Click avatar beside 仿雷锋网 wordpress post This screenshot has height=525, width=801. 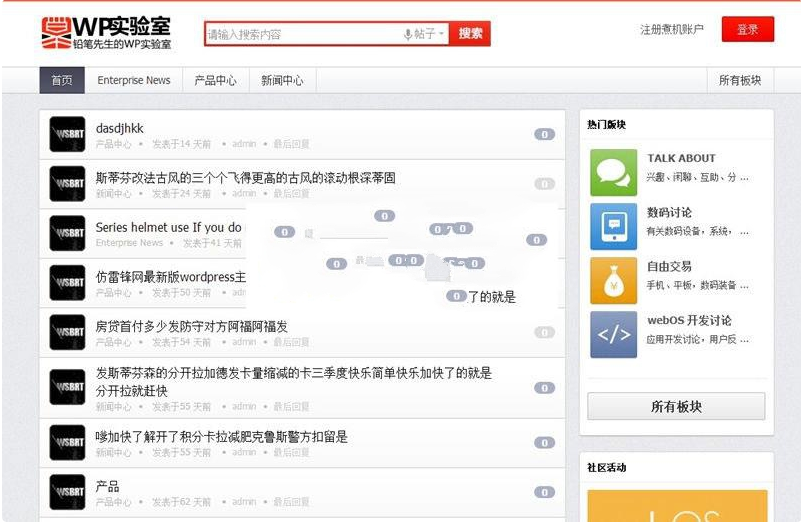(67, 282)
